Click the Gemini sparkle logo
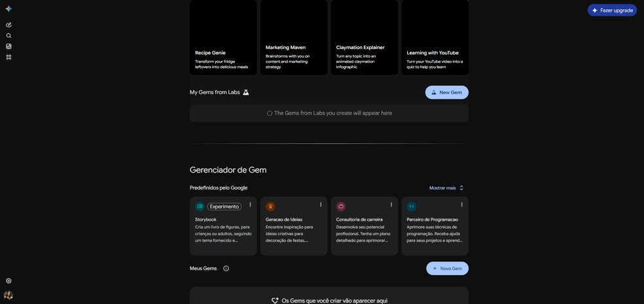Viewport: 644px width, 304px height. 9,9
